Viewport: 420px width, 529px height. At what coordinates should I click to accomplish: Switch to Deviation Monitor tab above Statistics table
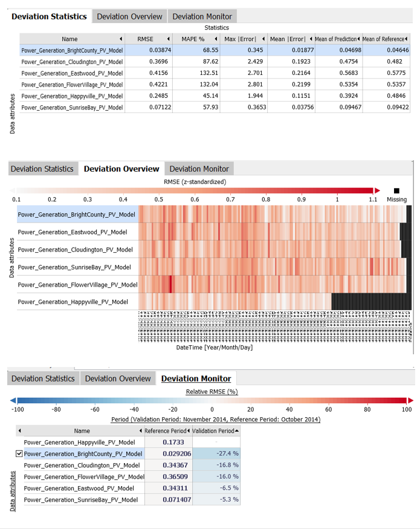[202, 16]
